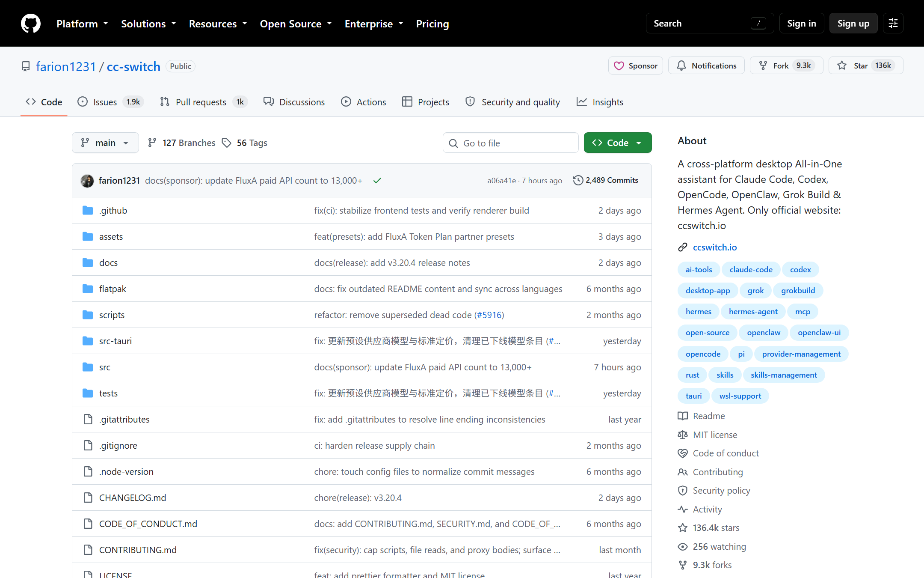Screen dimensions: 924x578
Task: Click the wsl-support topic tag
Action: [x=740, y=396]
